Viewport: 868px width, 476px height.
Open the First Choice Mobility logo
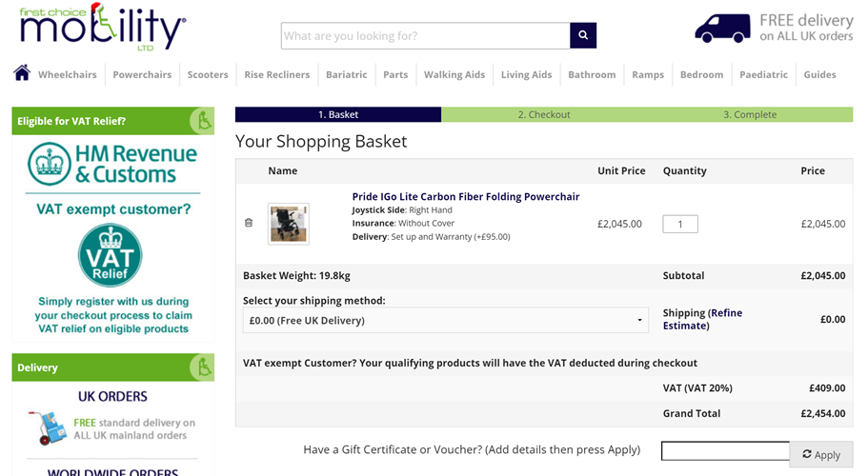point(102,28)
